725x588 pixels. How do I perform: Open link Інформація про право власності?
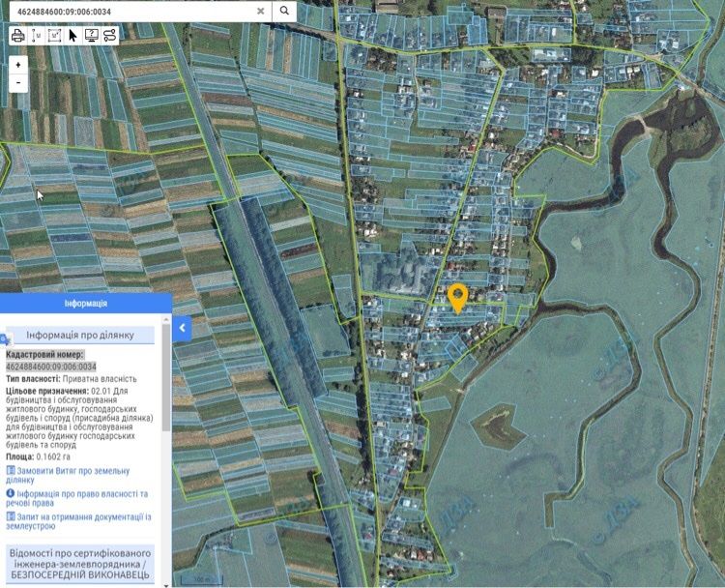point(77,498)
